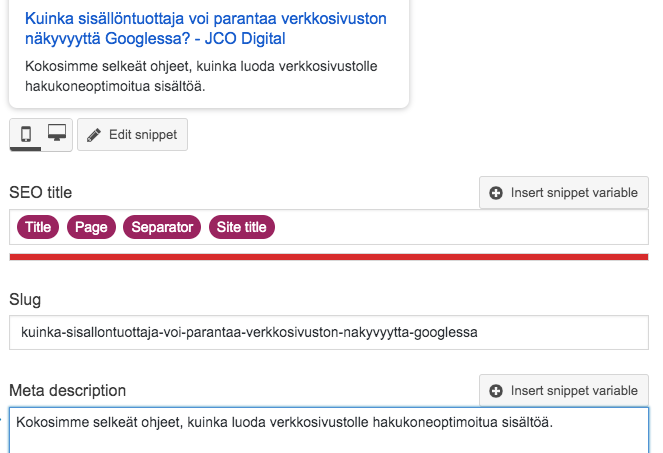Click the red SEO title progress bar

coord(329,257)
